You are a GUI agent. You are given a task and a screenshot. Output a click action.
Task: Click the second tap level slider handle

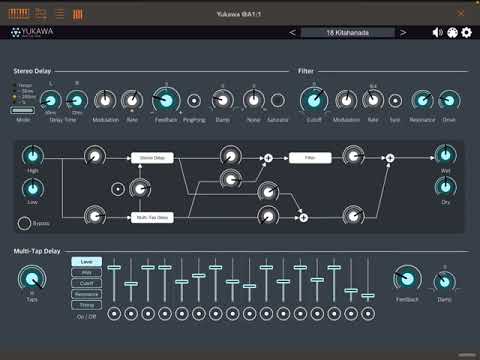[x=131, y=284]
